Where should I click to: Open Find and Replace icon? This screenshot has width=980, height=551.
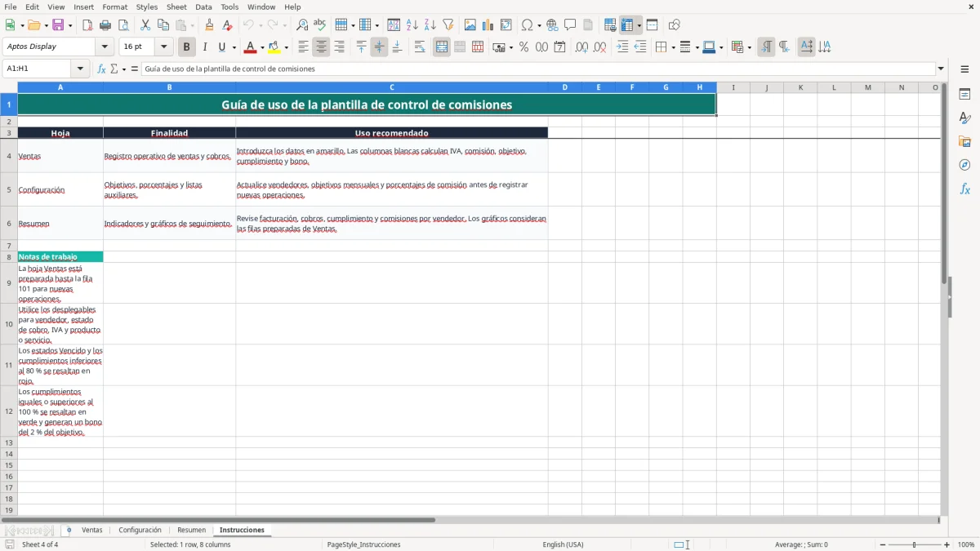tap(302, 25)
